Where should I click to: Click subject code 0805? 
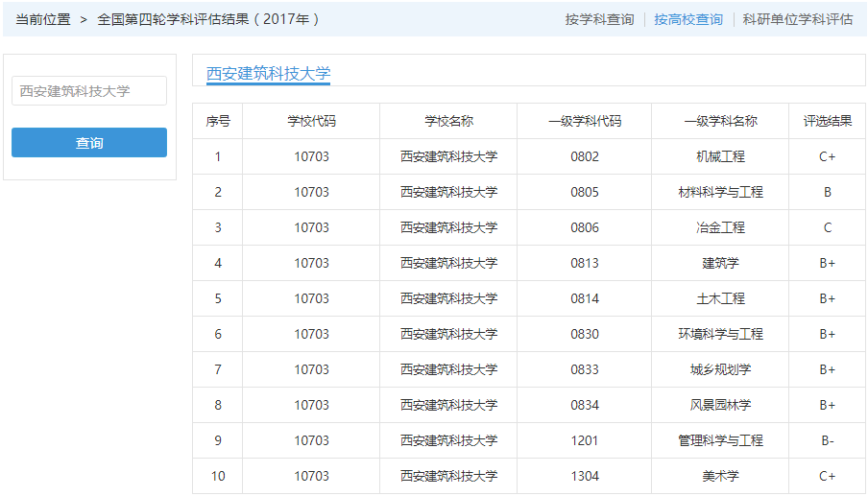pos(585,192)
